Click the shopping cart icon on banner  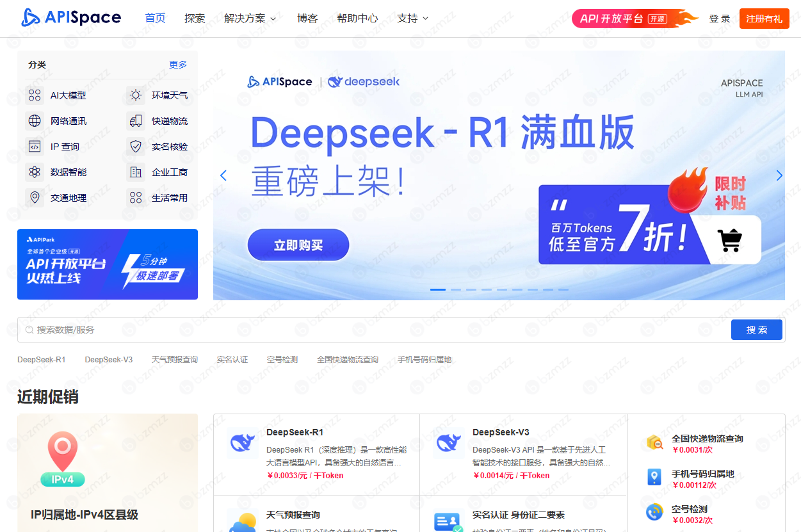click(x=731, y=240)
